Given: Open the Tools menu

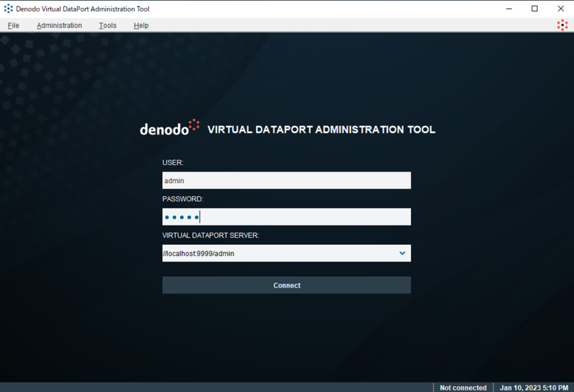Looking at the screenshot, I should pos(108,25).
